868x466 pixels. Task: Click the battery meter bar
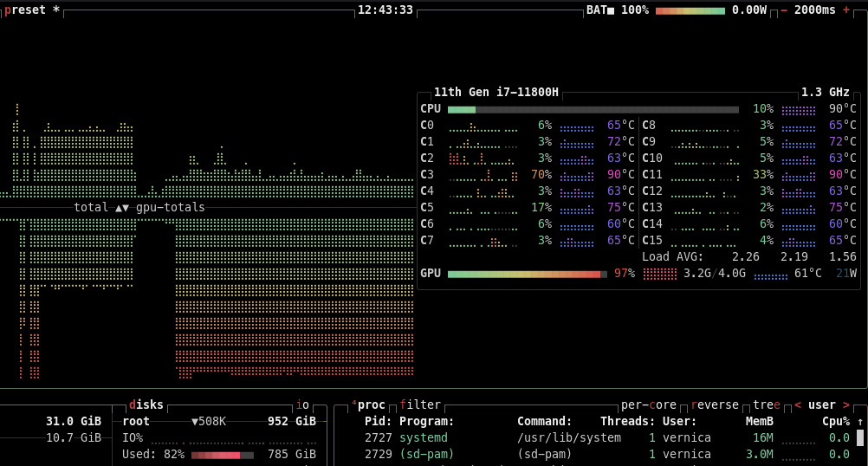click(x=690, y=10)
